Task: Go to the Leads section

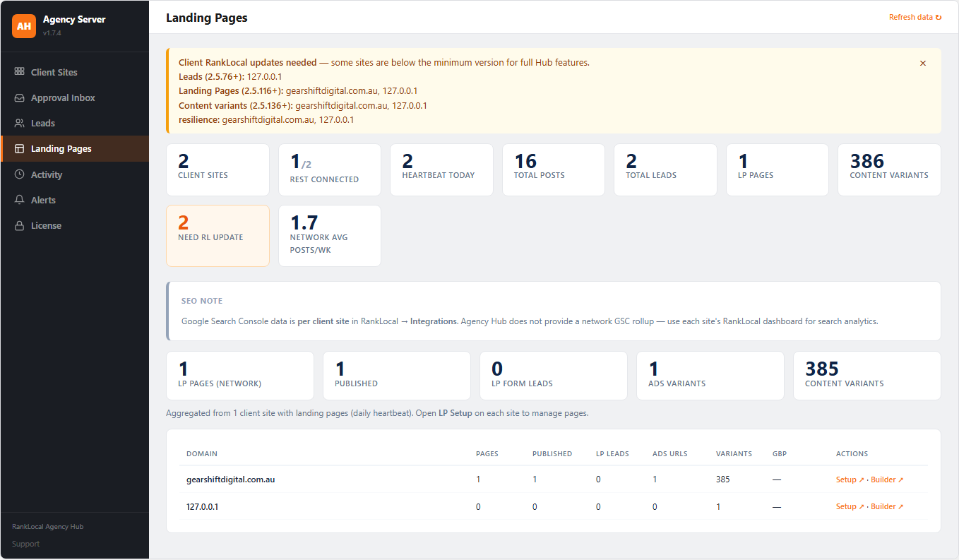Action: pos(75,123)
